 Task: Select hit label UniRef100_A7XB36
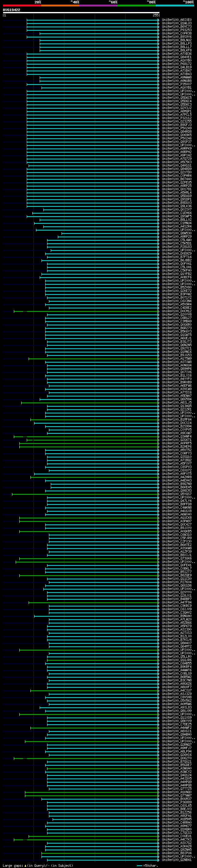pyautogui.click(x=176, y=54)
